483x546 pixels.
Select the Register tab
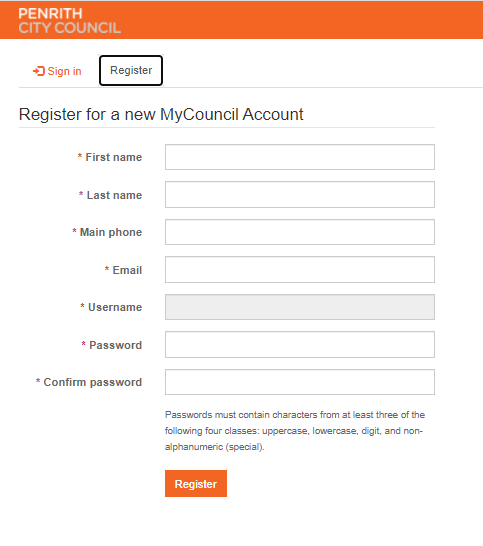[131, 70]
